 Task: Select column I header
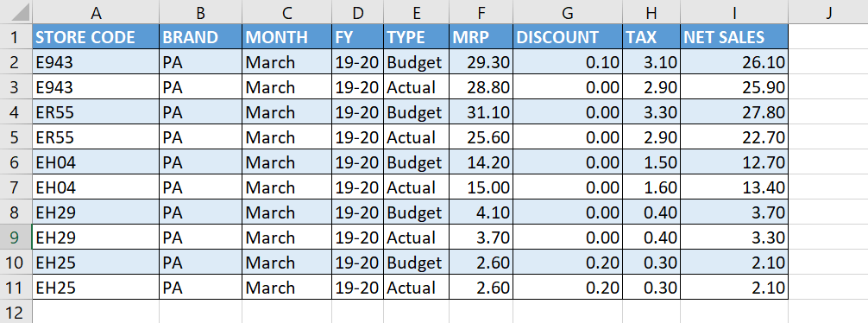click(x=734, y=12)
